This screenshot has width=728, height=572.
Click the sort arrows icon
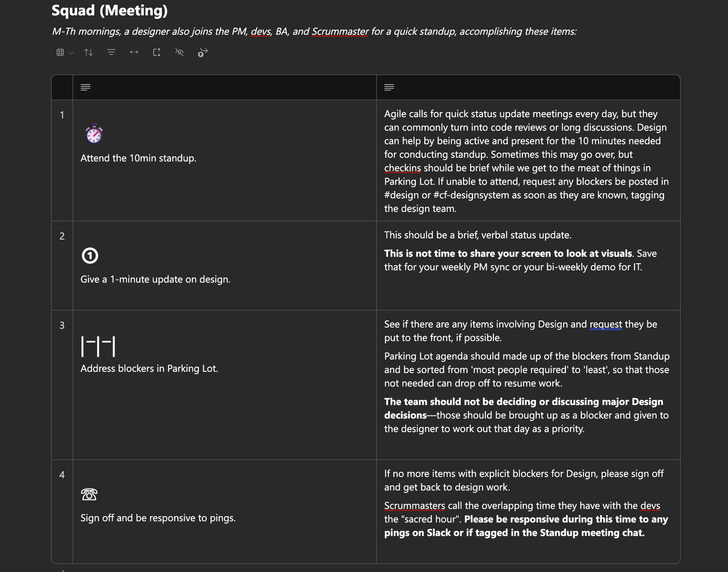pos(89,53)
